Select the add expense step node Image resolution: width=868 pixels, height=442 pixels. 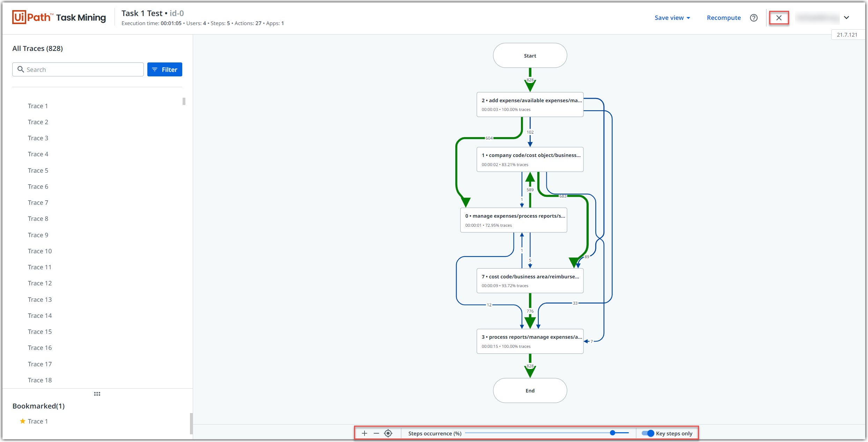tap(530, 104)
